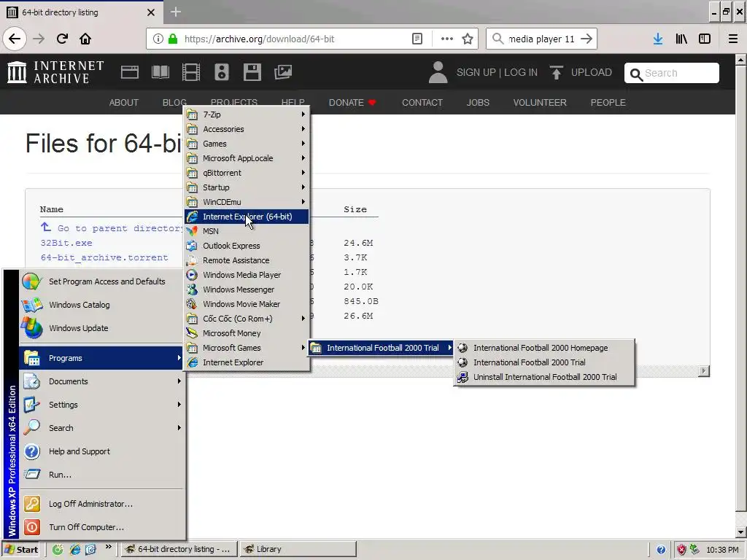Choose Uninstall International Football 2000 Trial
The image size is (747, 560).
[544, 377]
